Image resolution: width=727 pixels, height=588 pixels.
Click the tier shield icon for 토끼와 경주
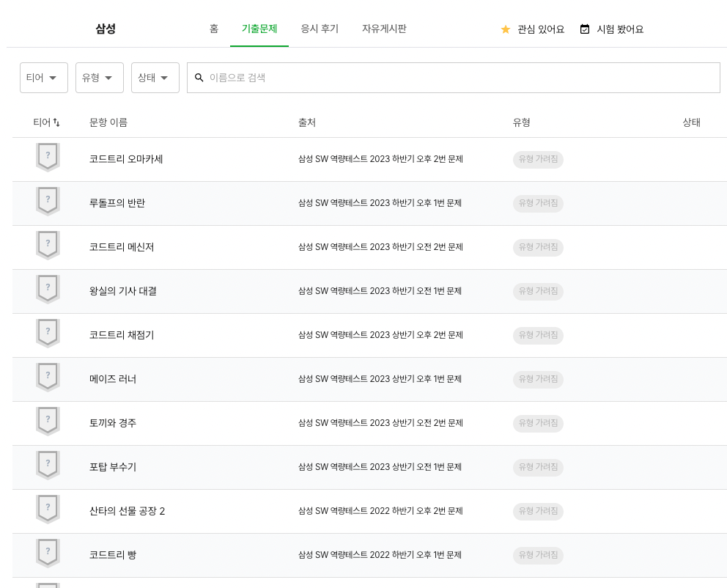click(x=48, y=422)
